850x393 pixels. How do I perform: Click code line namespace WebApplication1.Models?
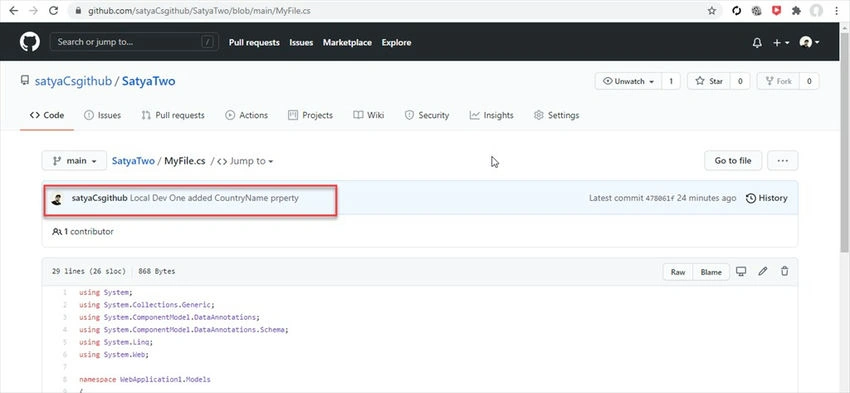144,379
